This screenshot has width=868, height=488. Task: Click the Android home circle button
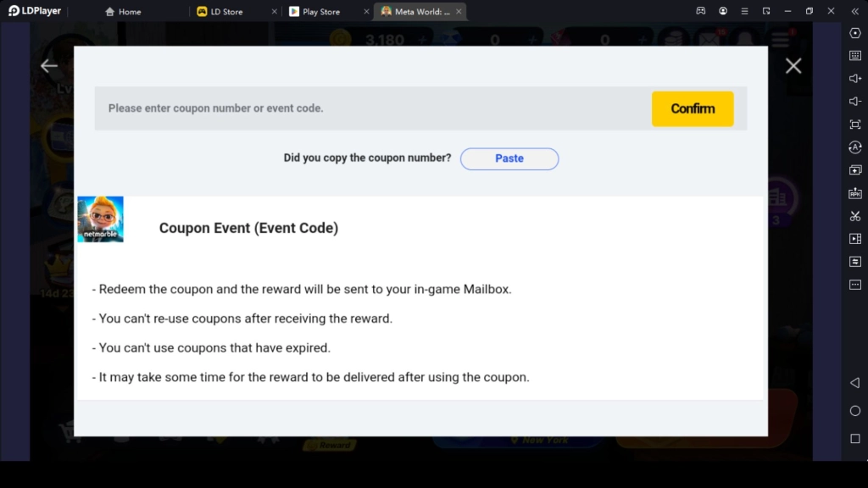tap(855, 411)
